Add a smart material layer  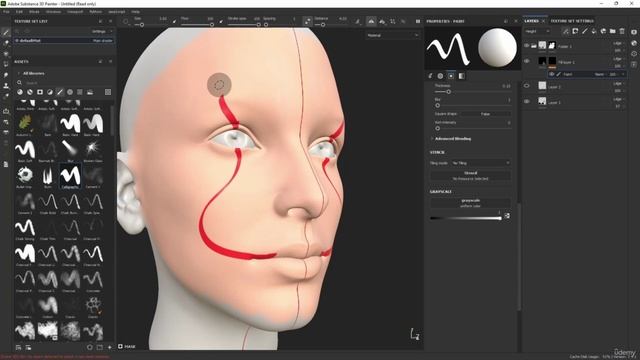(603, 31)
